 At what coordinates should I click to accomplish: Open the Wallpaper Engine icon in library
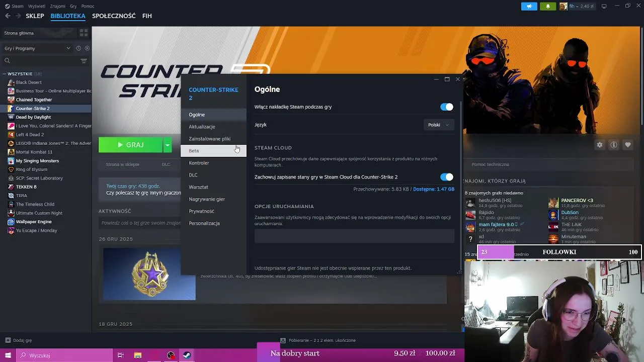(11, 222)
